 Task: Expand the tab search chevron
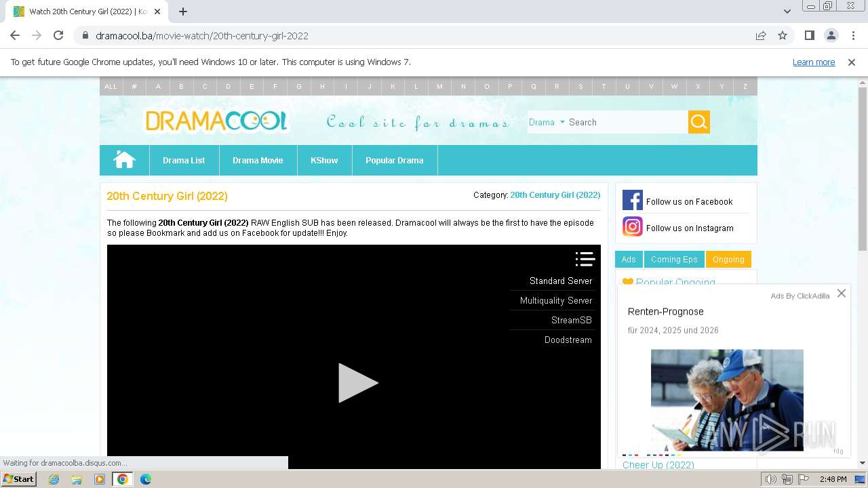787,12
